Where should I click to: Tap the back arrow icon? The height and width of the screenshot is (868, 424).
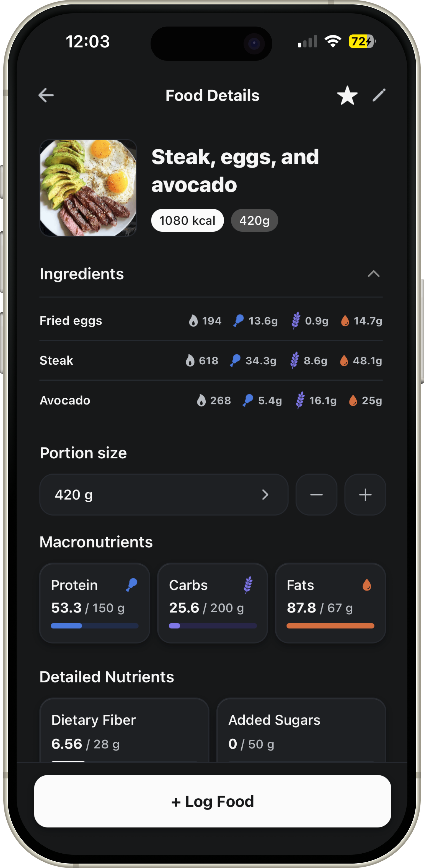tap(46, 95)
